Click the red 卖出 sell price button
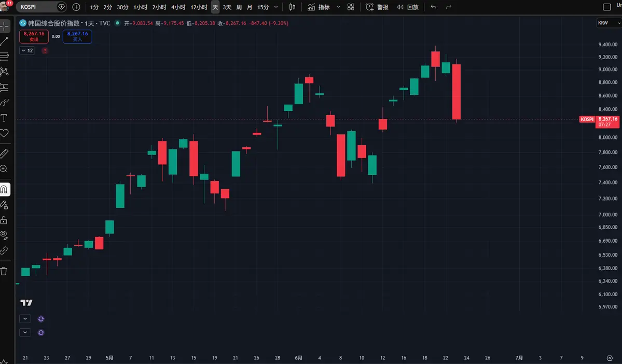 tap(34, 36)
